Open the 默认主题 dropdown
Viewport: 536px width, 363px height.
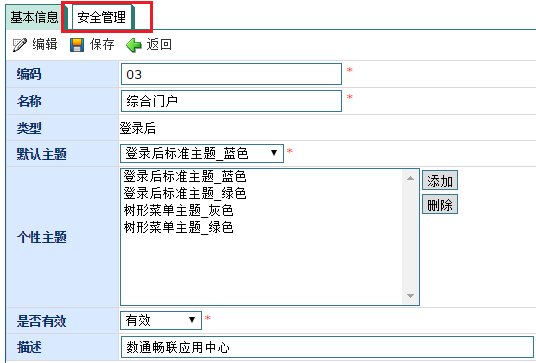202,153
